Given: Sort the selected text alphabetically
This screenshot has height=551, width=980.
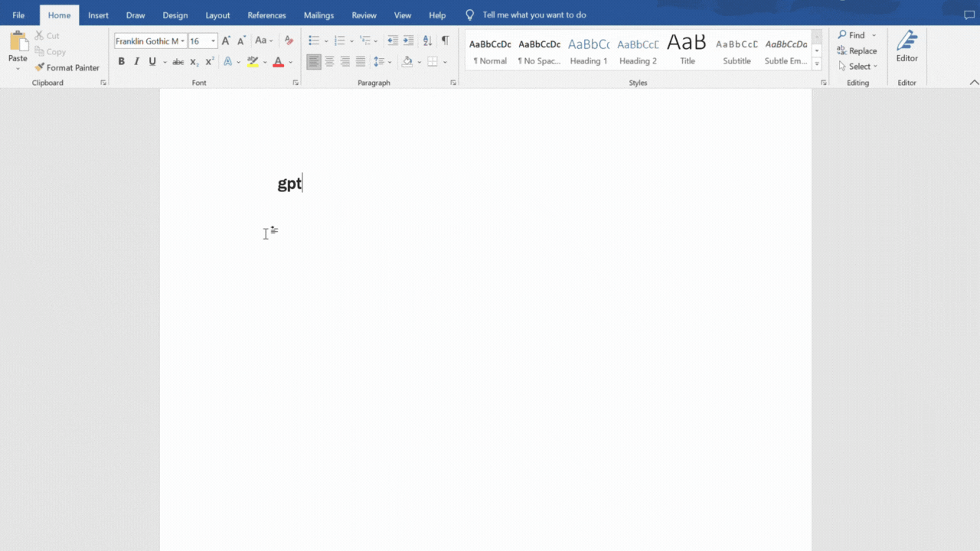Looking at the screenshot, I should pyautogui.click(x=427, y=41).
